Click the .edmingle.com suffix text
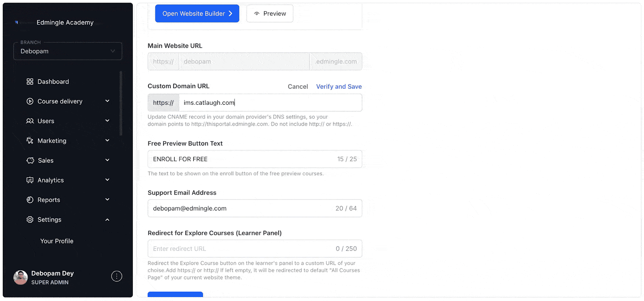 pos(336,62)
